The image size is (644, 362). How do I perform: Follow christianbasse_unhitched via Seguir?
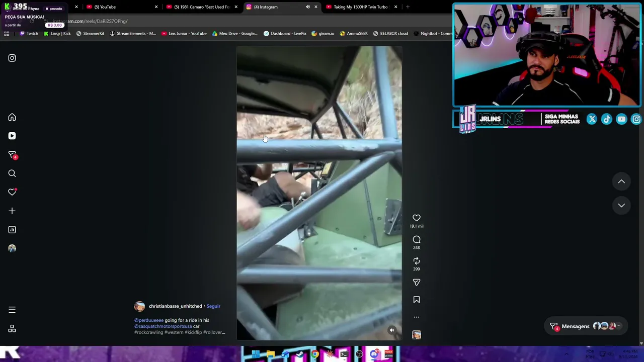[213, 306]
